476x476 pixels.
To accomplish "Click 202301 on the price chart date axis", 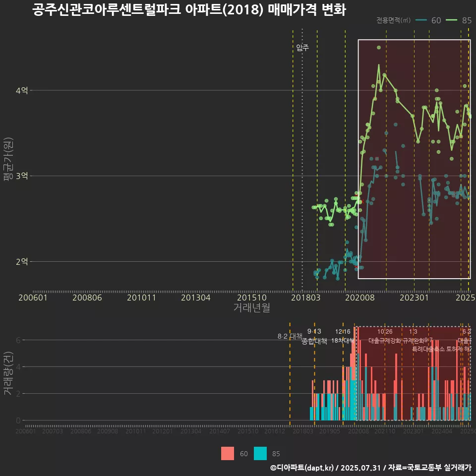I will click(414, 297).
